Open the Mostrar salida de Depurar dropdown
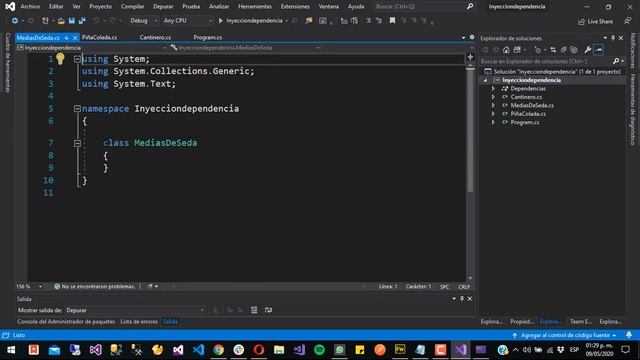Image resolution: width=640 pixels, height=360 pixels. pyautogui.click(x=135, y=310)
